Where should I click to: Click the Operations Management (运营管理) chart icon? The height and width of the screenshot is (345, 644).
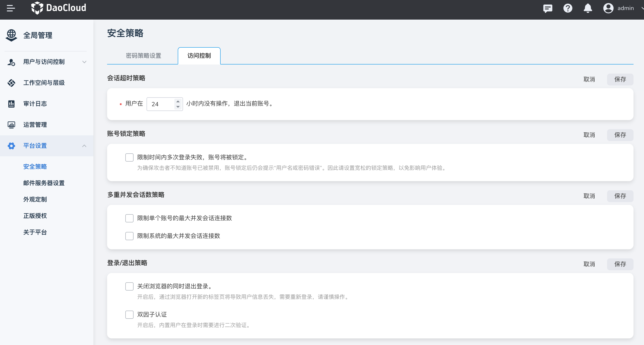11,125
